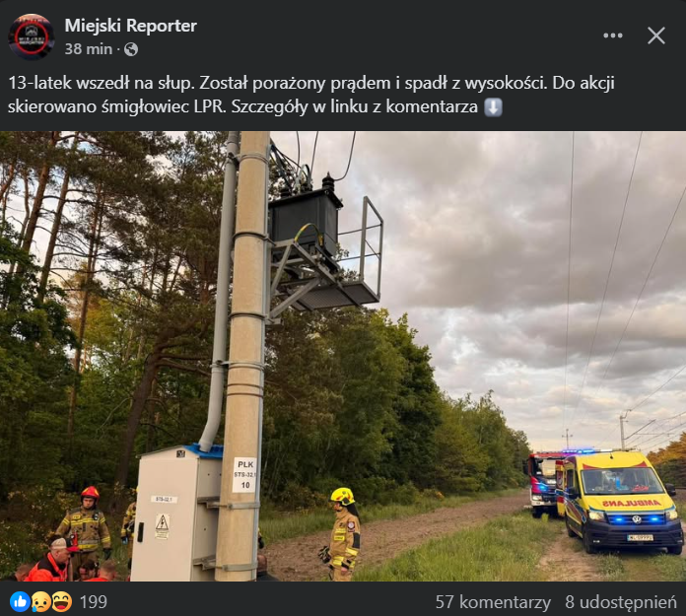Click the public globe privacy icon
The height and width of the screenshot is (616, 686).
tap(131, 49)
